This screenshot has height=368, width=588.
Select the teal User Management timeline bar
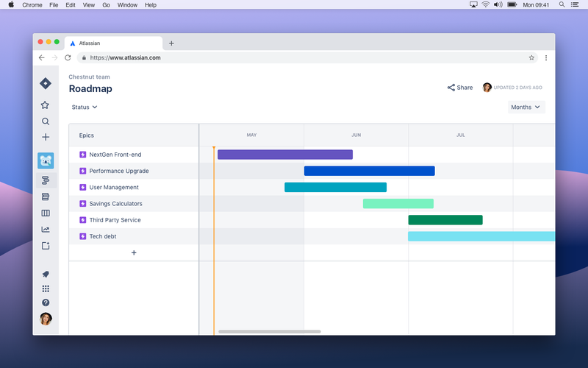click(336, 187)
